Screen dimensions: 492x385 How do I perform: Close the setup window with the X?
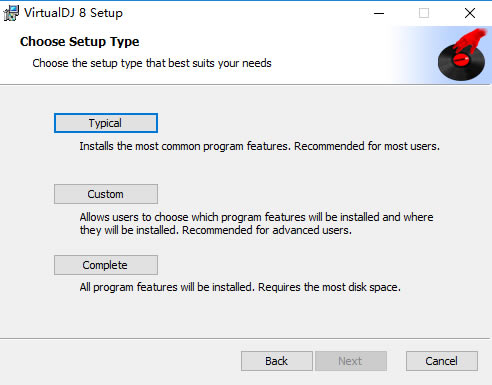pyautogui.click(x=470, y=13)
